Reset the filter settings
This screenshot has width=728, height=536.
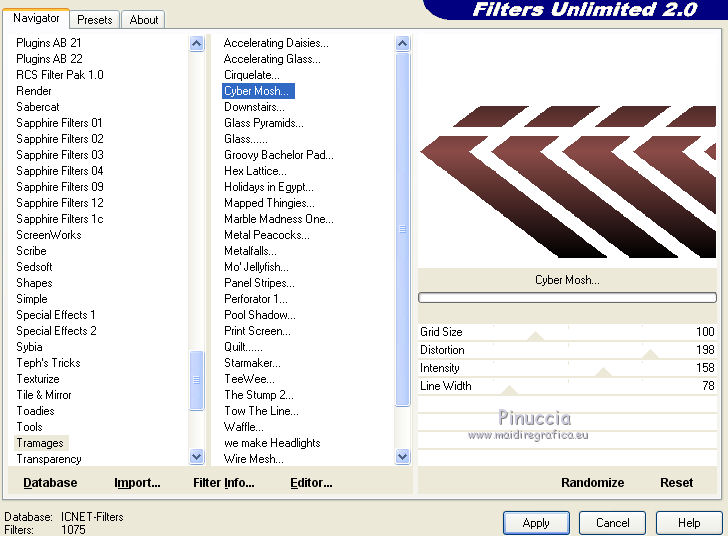(676, 483)
